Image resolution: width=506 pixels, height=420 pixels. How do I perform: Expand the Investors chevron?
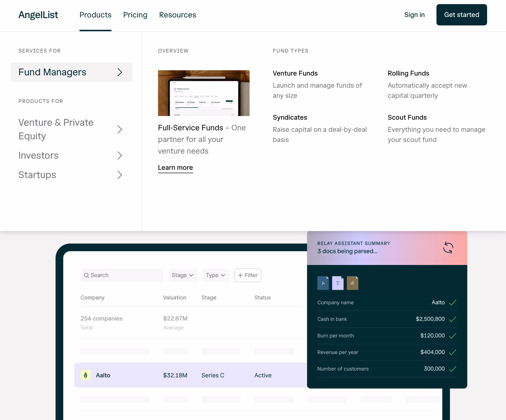tap(120, 156)
